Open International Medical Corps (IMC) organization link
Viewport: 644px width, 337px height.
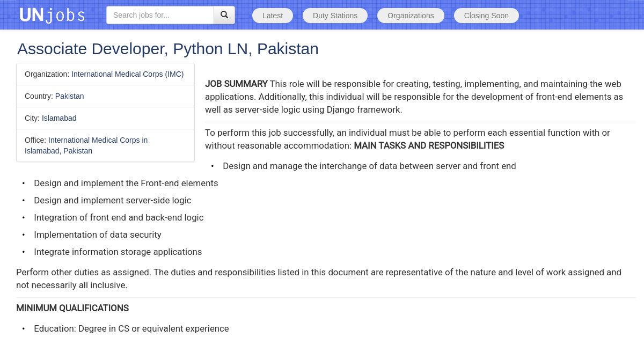point(127,74)
